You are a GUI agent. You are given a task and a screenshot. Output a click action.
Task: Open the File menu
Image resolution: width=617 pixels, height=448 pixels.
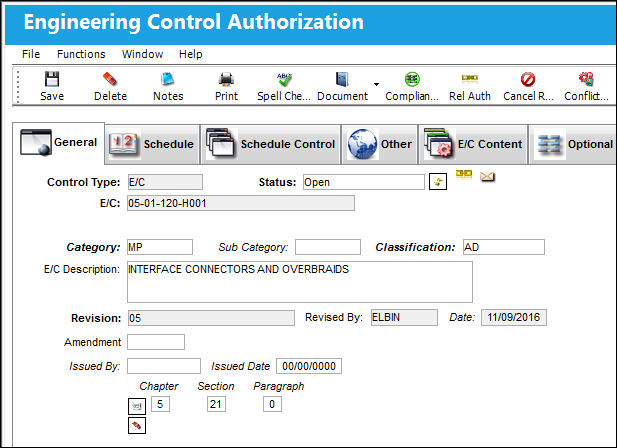(31, 54)
